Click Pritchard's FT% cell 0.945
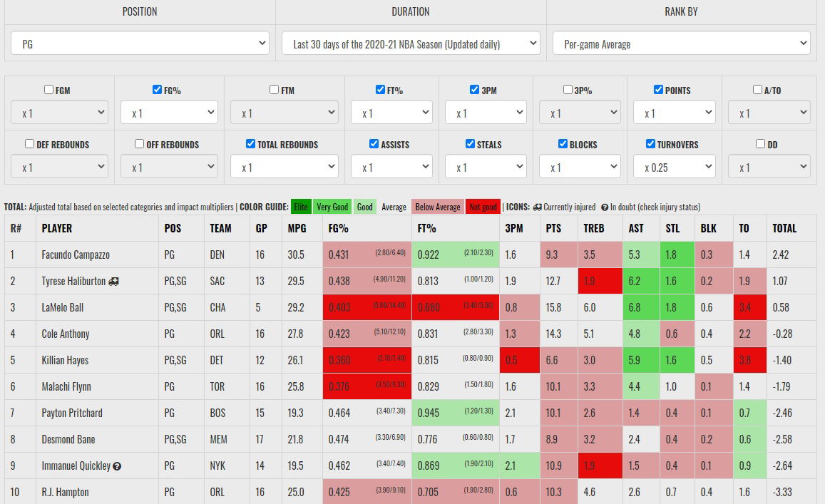This screenshot has height=504, width=825. 456,413
